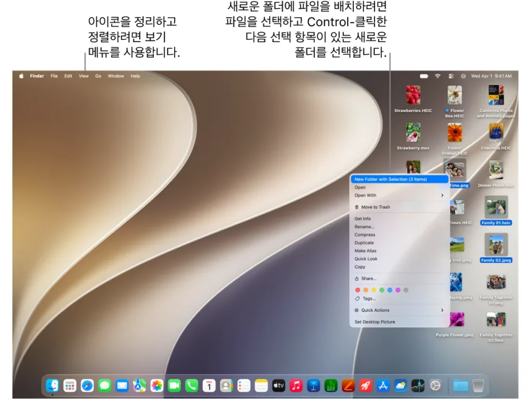Select the Family 01.heic thumbnail
Image resolution: width=532 pixels, height=399 pixels.
pyautogui.click(x=496, y=207)
